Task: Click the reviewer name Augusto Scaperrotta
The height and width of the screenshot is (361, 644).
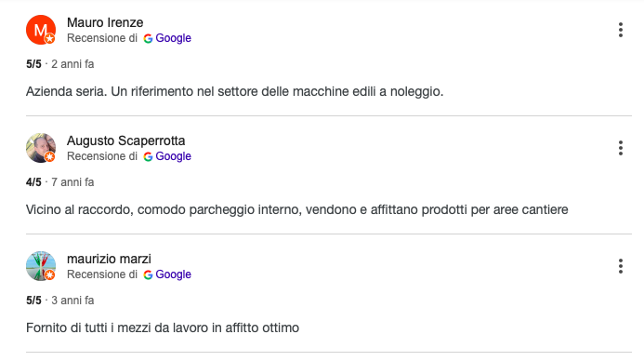Action: click(x=126, y=140)
